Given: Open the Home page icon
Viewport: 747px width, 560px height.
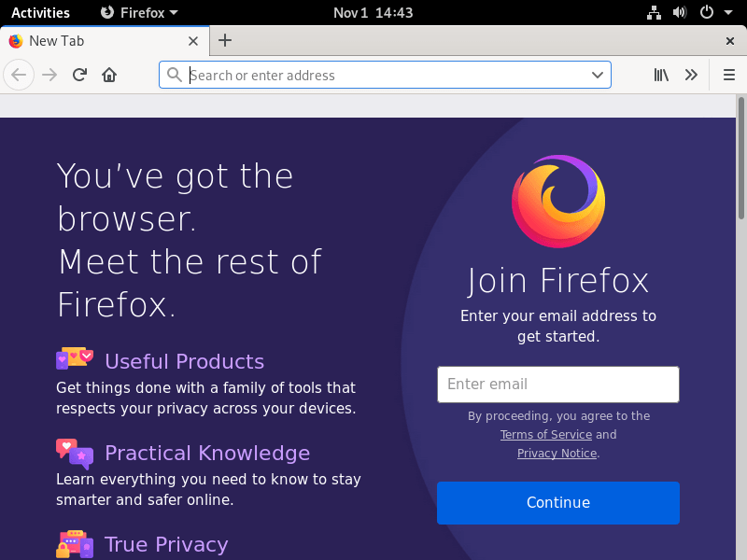Looking at the screenshot, I should [109, 75].
